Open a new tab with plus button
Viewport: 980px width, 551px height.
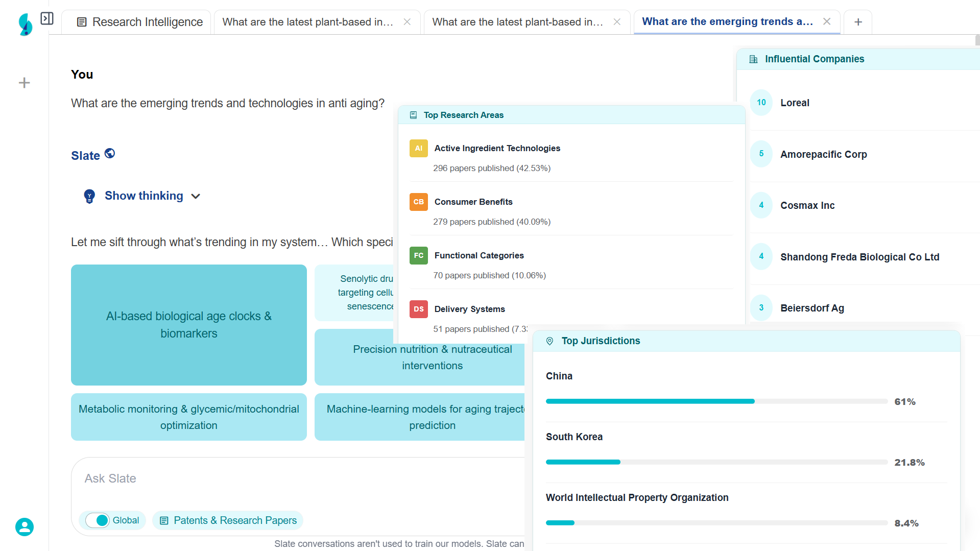[x=858, y=22]
